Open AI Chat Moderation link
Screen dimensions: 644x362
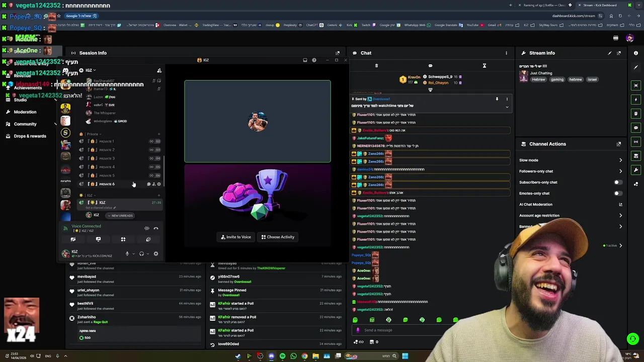(571, 205)
